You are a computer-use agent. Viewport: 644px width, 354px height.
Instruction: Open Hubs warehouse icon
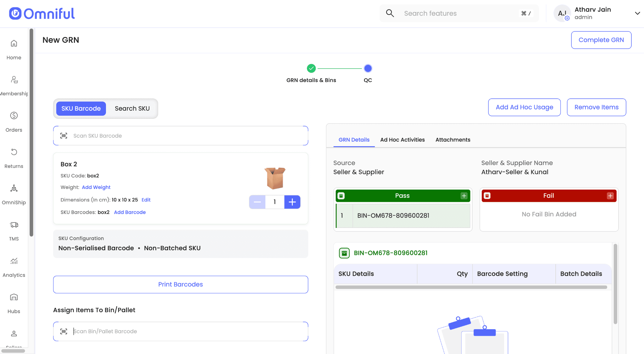(x=14, y=297)
